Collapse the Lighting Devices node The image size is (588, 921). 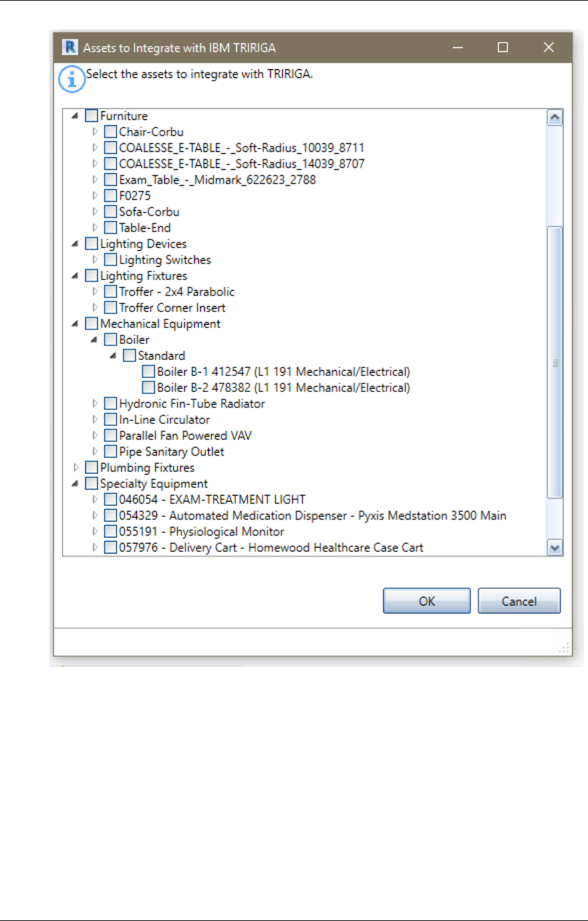(76, 244)
